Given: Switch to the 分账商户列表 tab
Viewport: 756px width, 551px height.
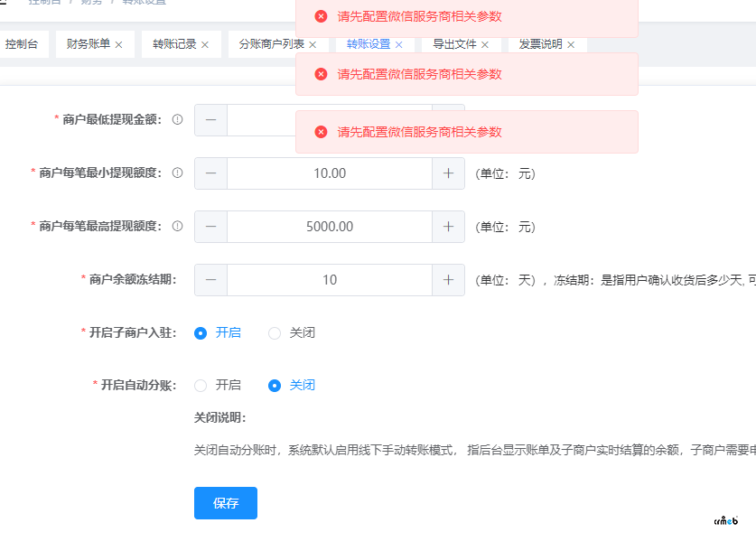Looking at the screenshot, I should pyautogui.click(x=271, y=44).
